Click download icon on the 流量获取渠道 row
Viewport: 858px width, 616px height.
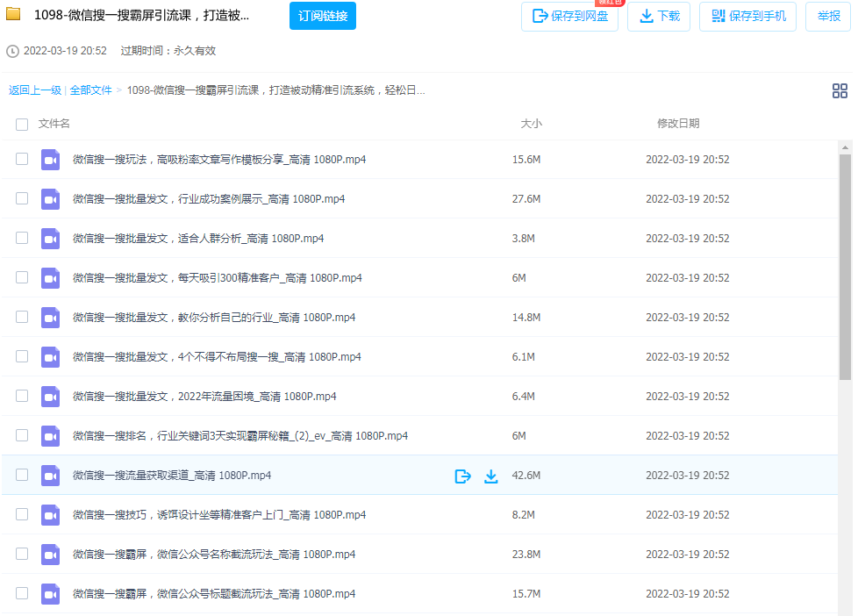(490, 476)
